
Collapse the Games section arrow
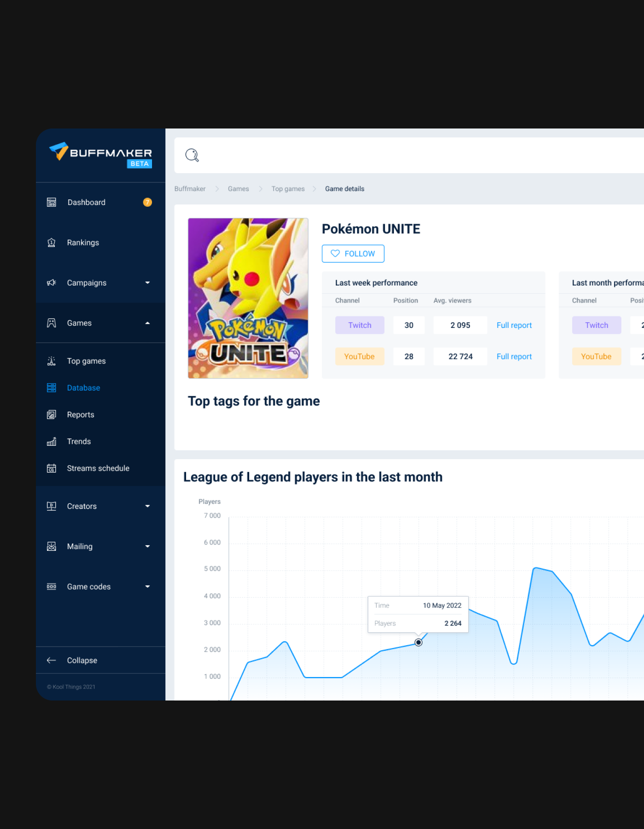pyautogui.click(x=147, y=323)
